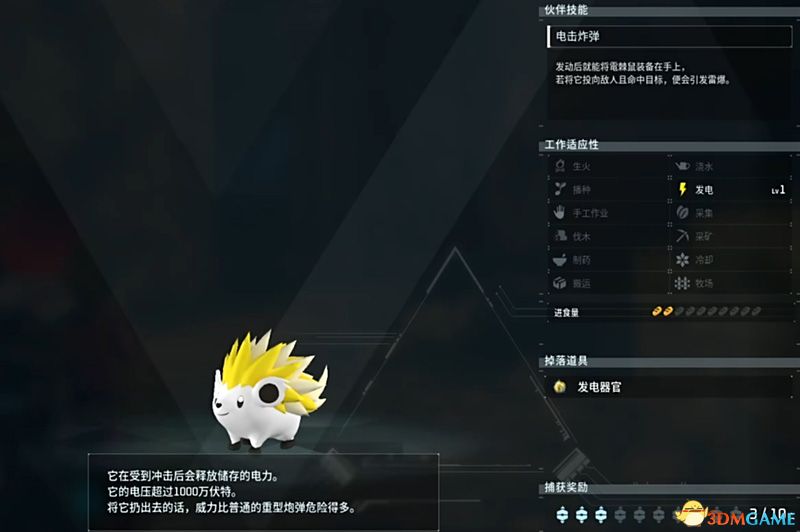Viewport: 800px width, 532px height.
Task: Select the pickaxe 采矿 mining icon
Action: [683, 236]
